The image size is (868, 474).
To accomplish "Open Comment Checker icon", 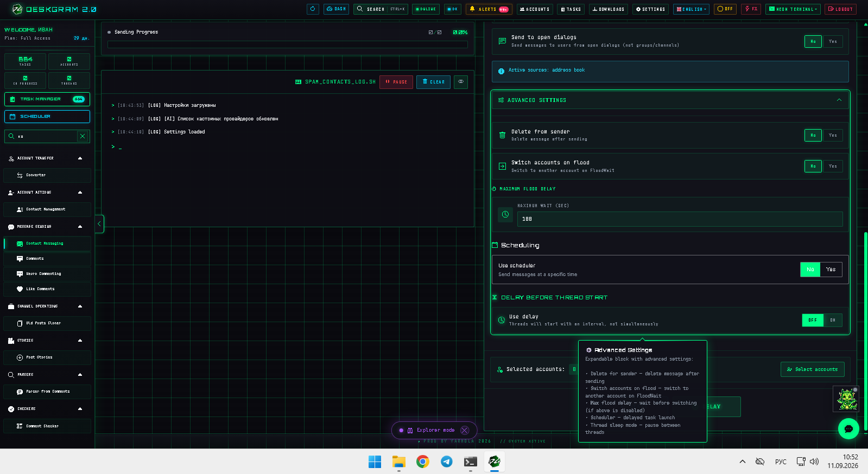I will click(x=20, y=426).
